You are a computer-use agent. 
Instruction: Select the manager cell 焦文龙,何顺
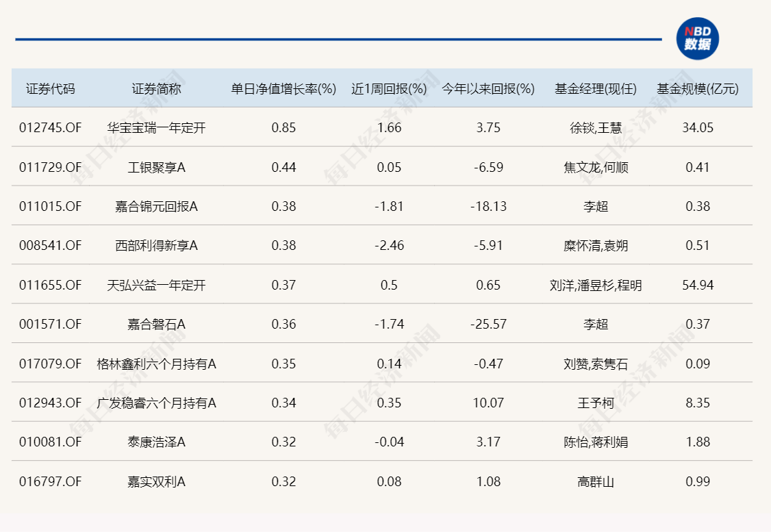pyautogui.click(x=596, y=167)
